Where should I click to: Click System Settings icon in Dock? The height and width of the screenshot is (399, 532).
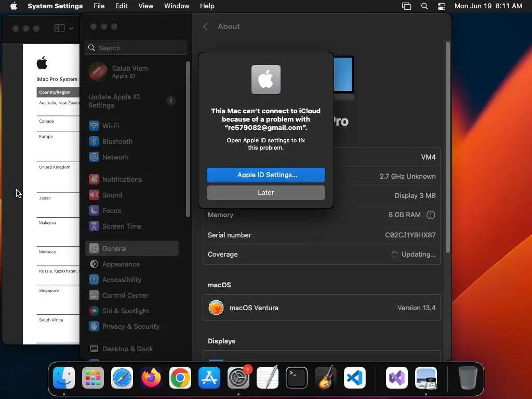coord(238,378)
